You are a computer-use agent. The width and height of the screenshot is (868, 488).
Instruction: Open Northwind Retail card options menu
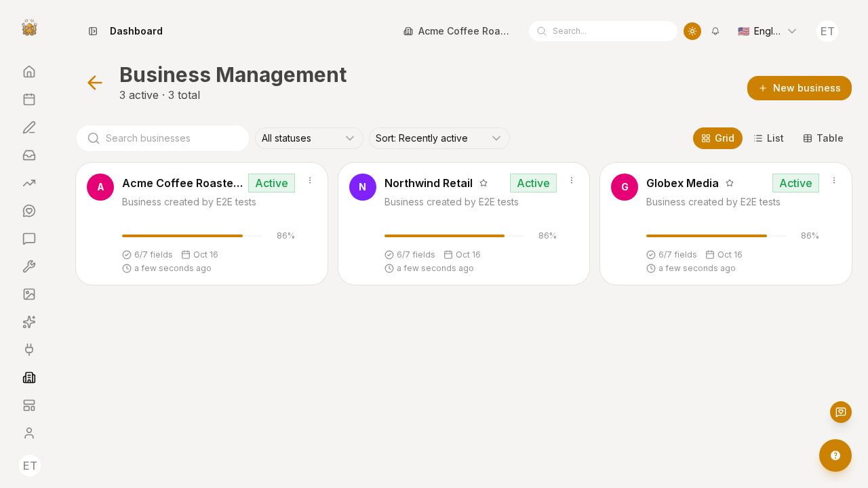(572, 180)
